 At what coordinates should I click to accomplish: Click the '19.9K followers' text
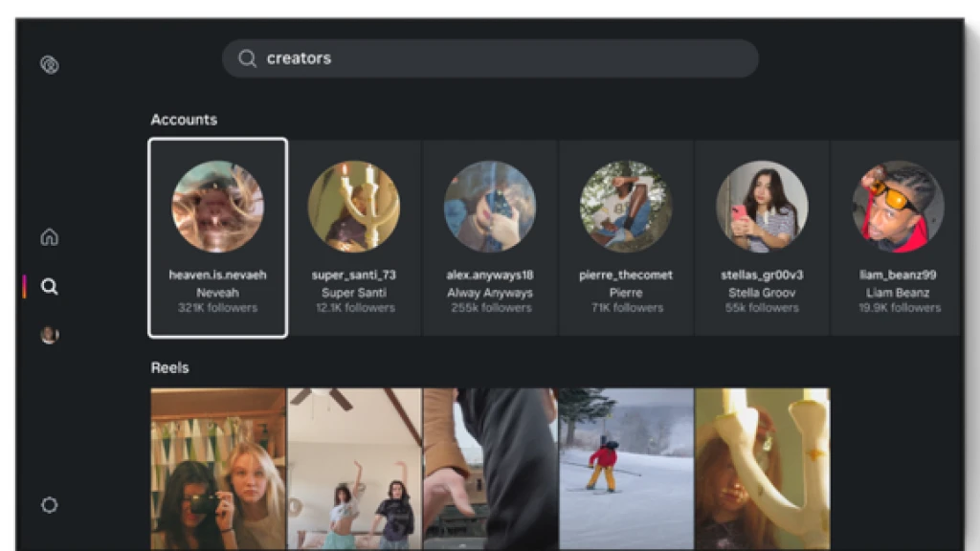coord(900,307)
